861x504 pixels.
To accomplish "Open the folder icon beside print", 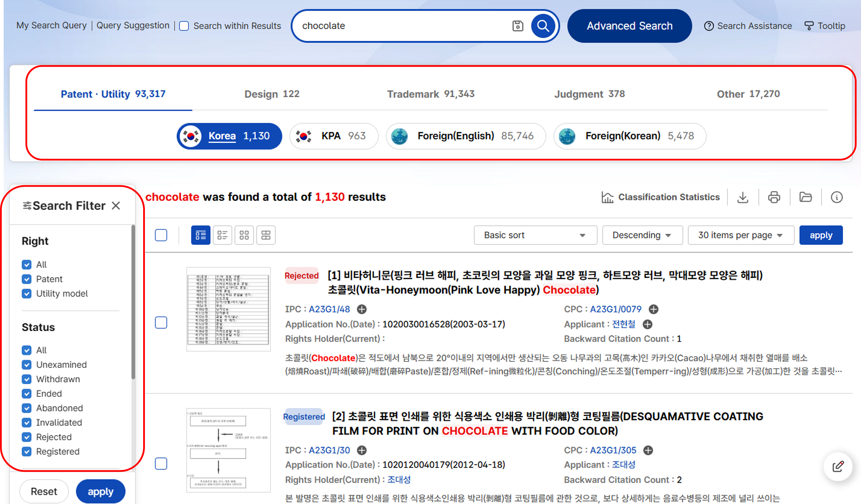I will (x=805, y=197).
